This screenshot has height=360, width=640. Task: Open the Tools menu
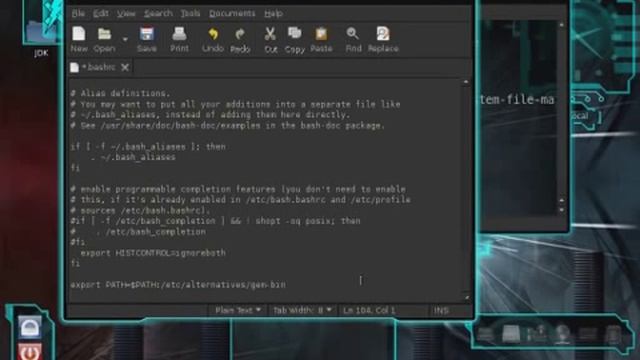tap(190, 13)
